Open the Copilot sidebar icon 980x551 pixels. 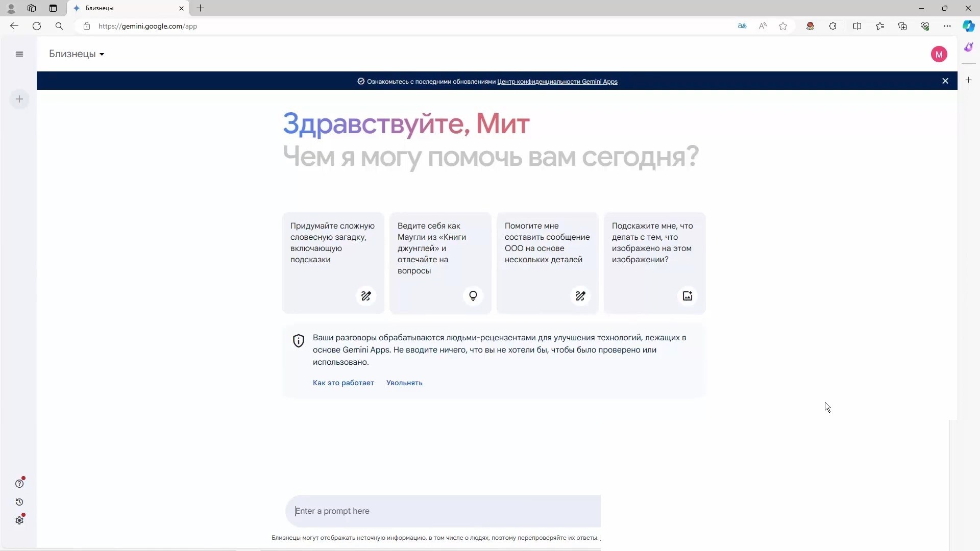(968, 26)
